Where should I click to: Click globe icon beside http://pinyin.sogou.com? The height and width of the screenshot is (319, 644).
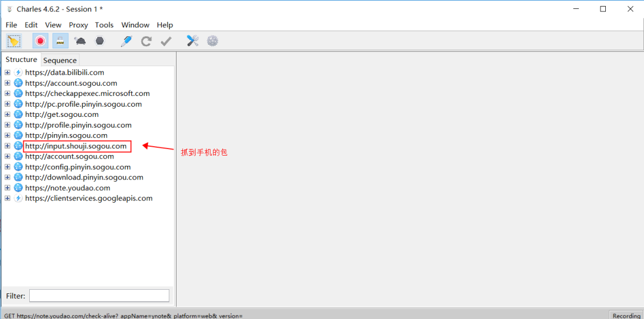coord(18,135)
